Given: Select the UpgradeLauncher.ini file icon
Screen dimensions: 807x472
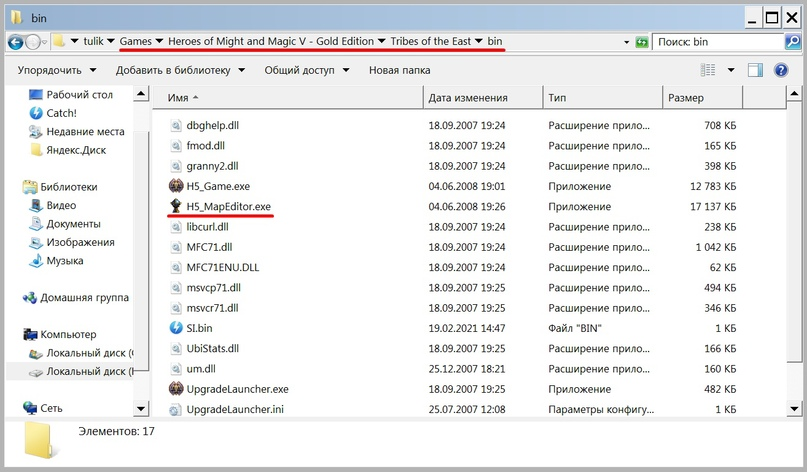Looking at the screenshot, I should [x=176, y=409].
